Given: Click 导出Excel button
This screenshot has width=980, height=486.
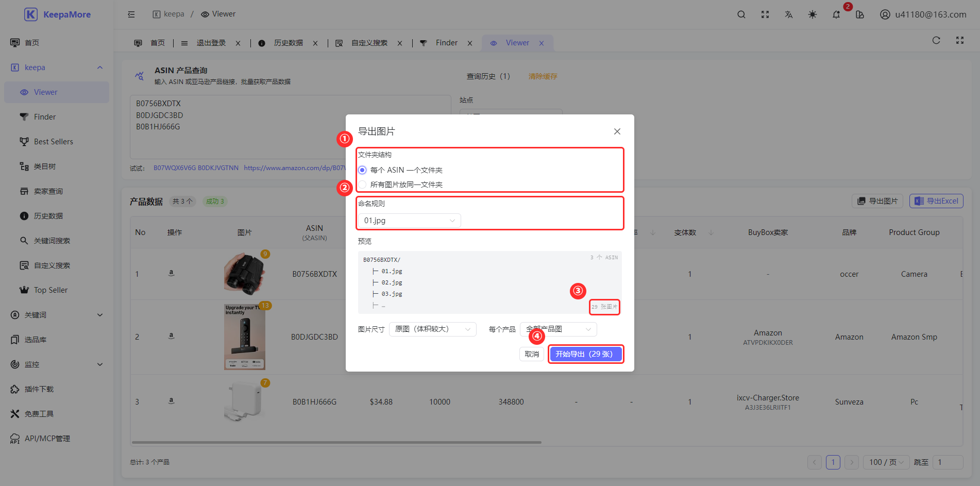Looking at the screenshot, I should 936,201.
